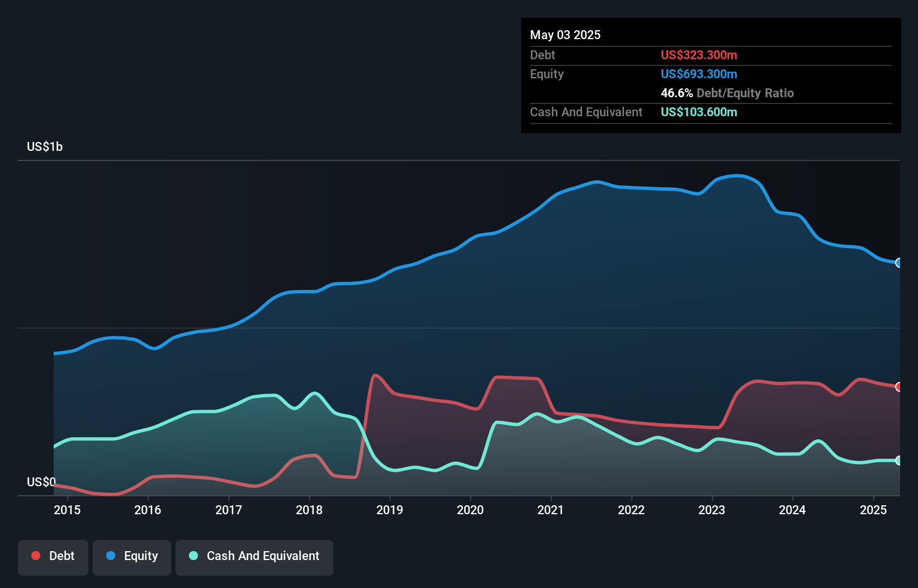Click the US$693.300m equity value
The image size is (918, 588).
[x=699, y=74]
